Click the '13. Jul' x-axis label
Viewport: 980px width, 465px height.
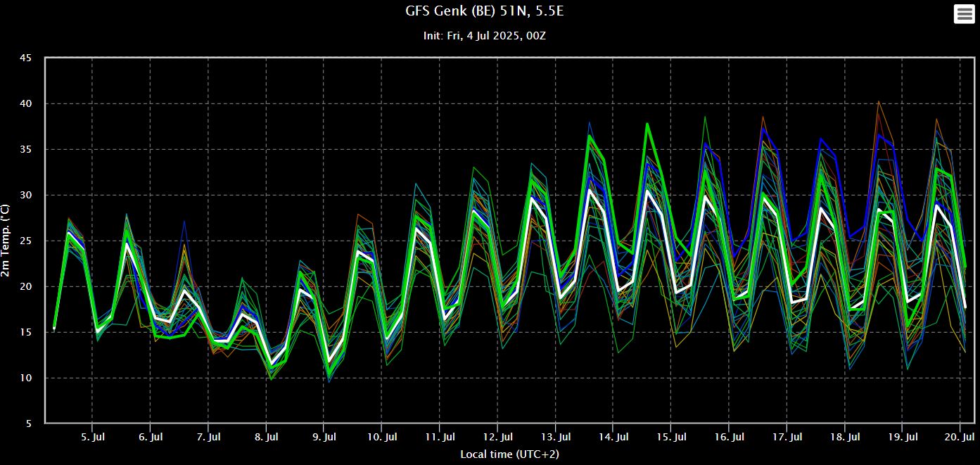[555, 437]
